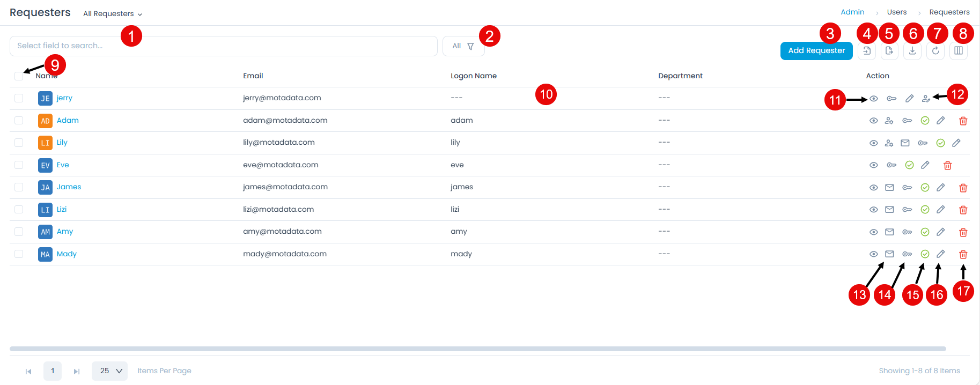The image size is (980, 385).
Task: Click the download icon in toolbar
Action: tap(912, 51)
